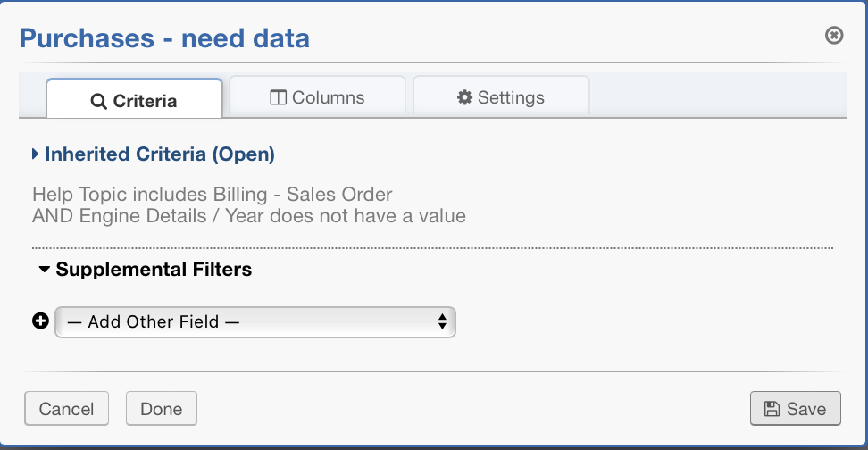This screenshot has height=450, width=868.
Task: Click the columns icon on the Columns tab
Action: pyautogui.click(x=278, y=97)
